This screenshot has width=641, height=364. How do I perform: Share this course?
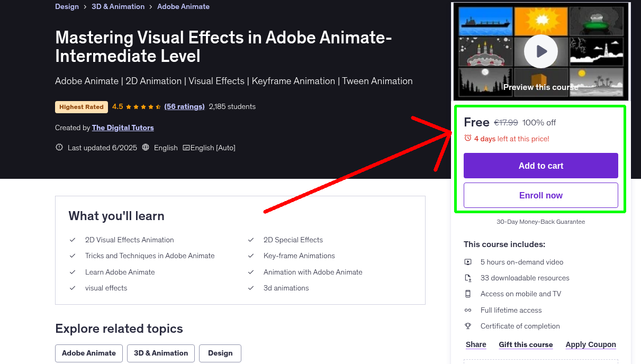pos(475,344)
